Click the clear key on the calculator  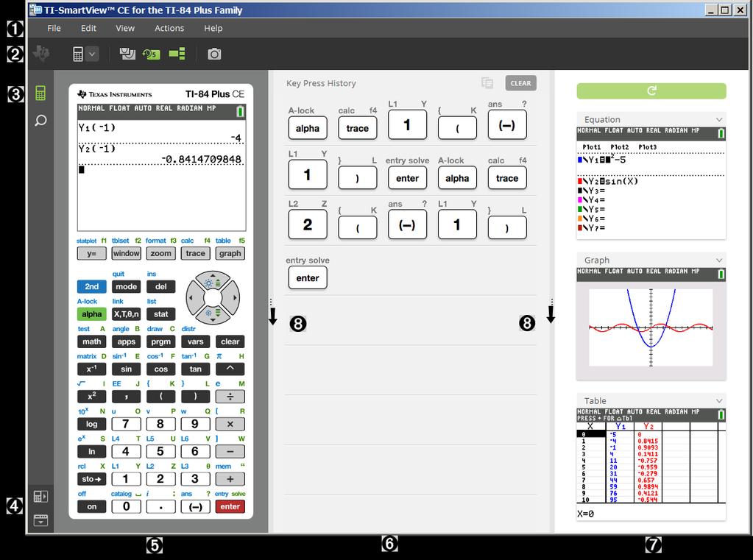tap(230, 341)
